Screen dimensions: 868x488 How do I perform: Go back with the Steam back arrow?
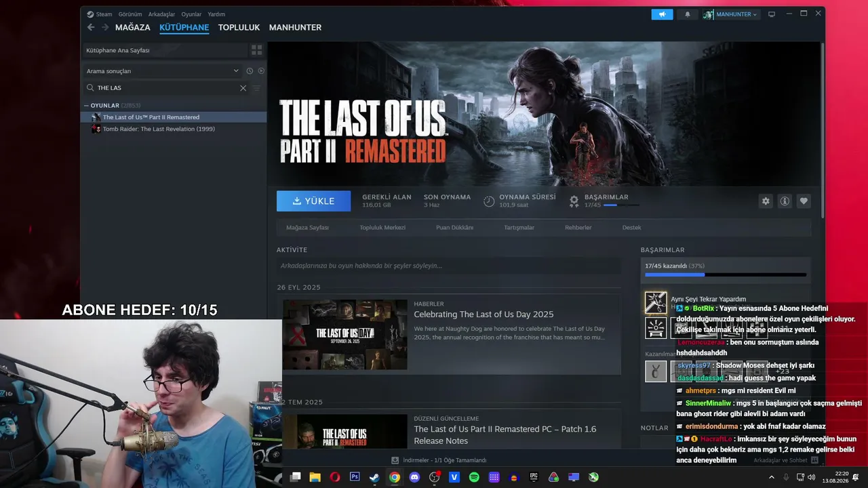click(91, 27)
